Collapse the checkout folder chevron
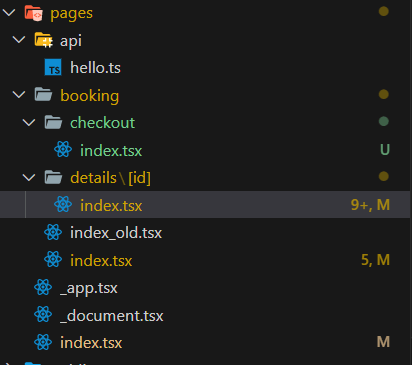 tap(29, 123)
